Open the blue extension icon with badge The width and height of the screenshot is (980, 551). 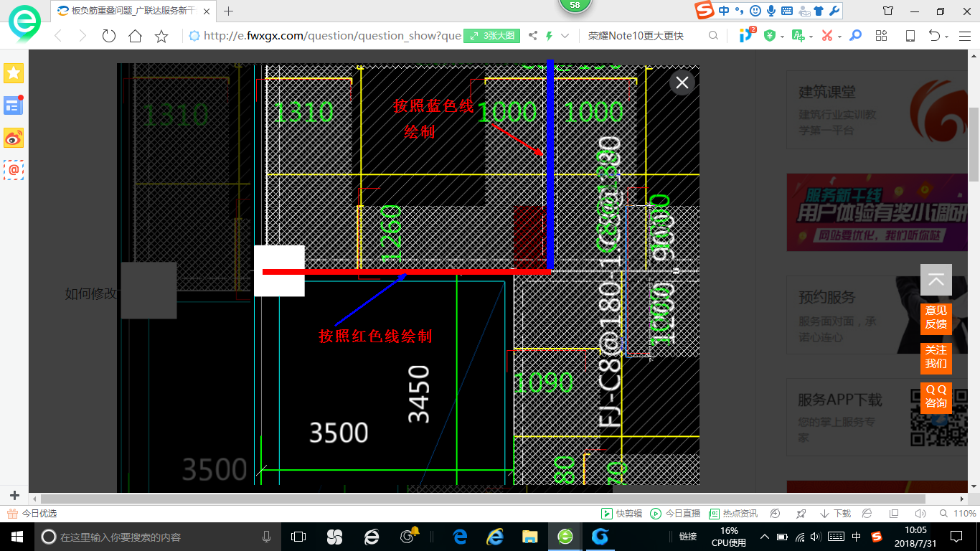point(747,35)
